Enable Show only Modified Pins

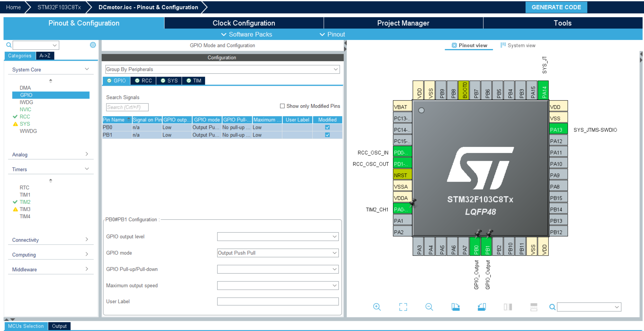[x=282, y=106]
